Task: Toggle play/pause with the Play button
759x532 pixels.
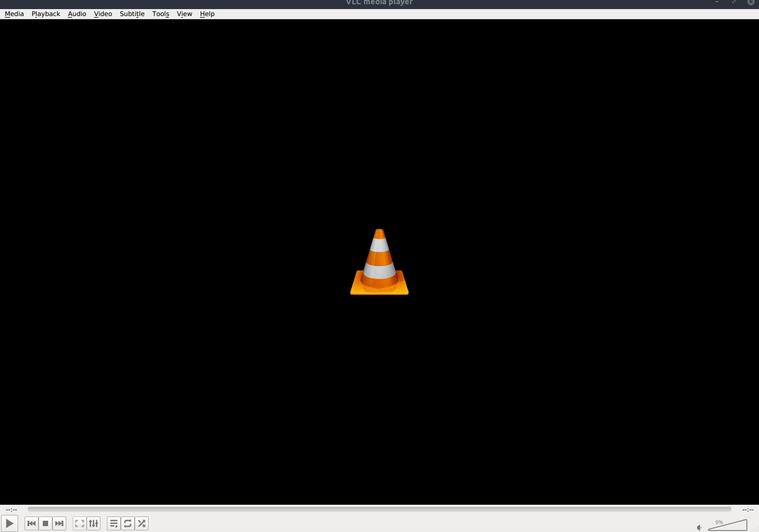Action: 10,523
